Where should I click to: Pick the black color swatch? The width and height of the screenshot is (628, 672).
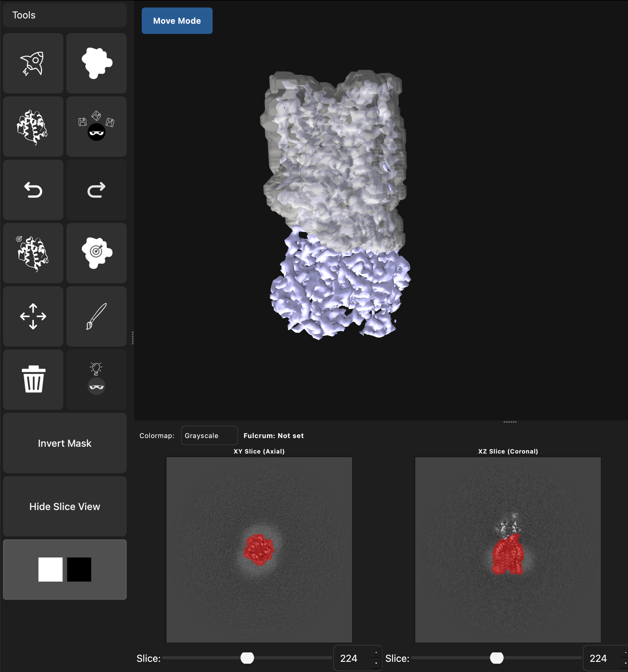79,569
